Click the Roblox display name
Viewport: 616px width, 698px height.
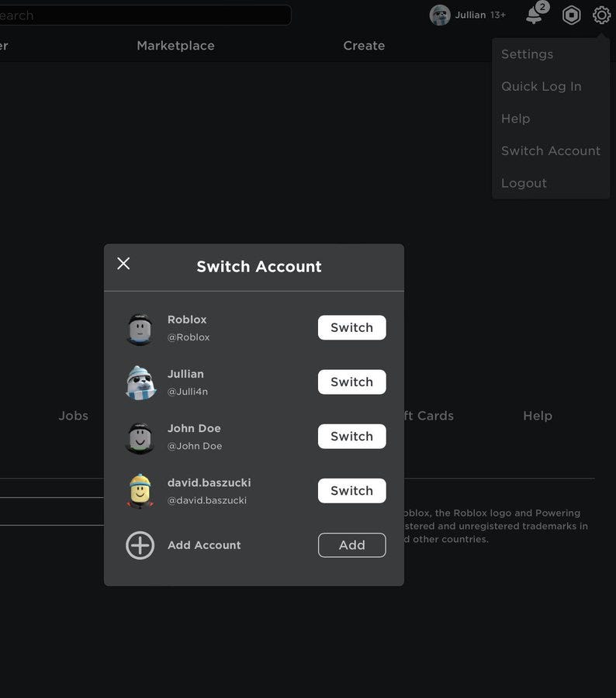point(187,320)
